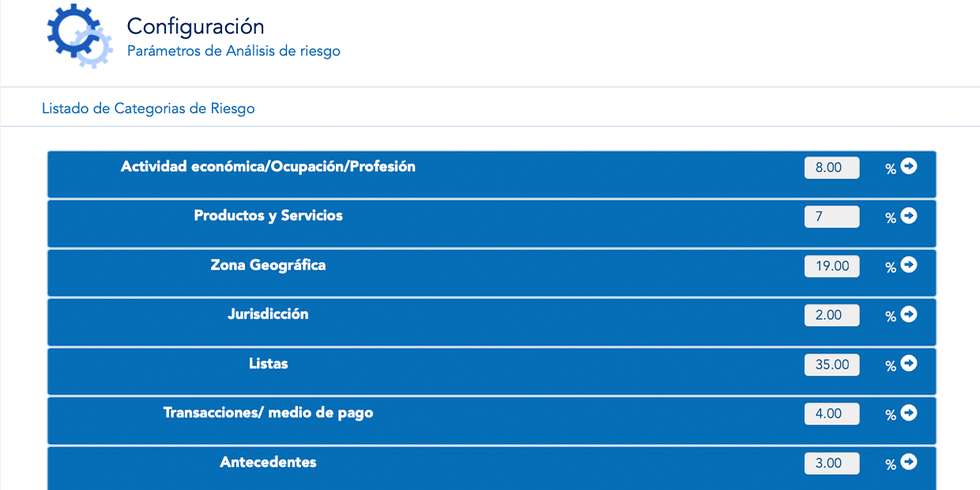Click arrow icon for Actividad económica row
Viewport: 980px width, 490px height.
(x=909, y=166)
